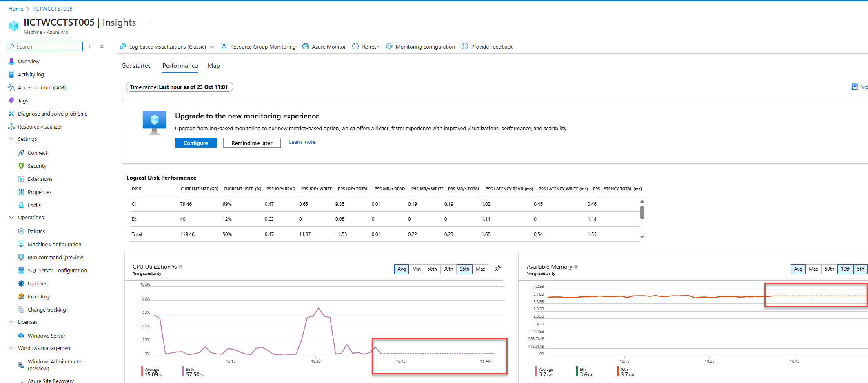Change the Time range selector
The height and width of the screenshot is (383, 868).
179,87
